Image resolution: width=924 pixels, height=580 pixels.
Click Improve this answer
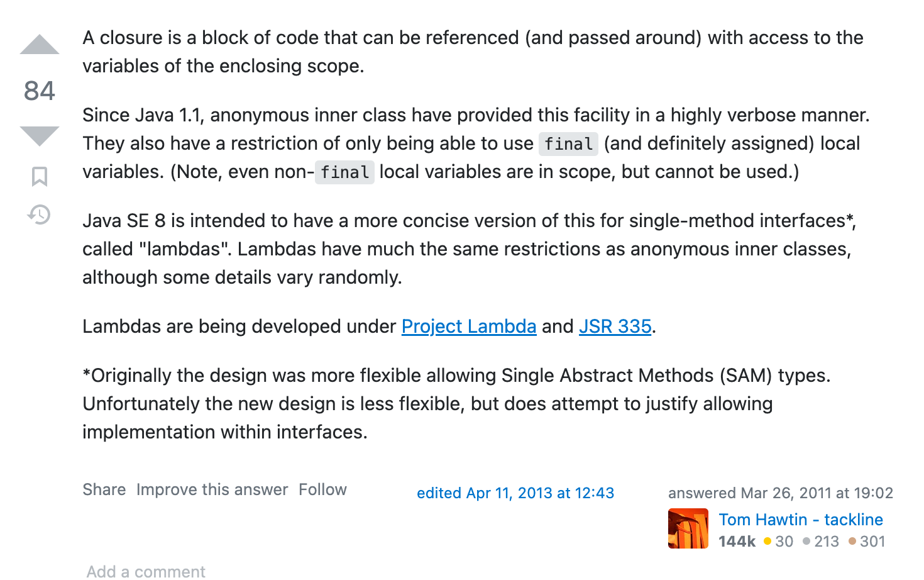pos(212,489)
